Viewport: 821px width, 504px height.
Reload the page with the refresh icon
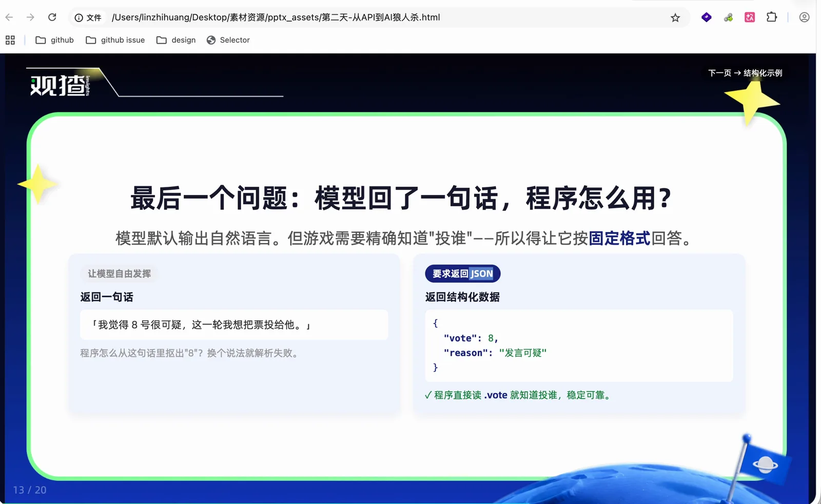[x=52, y=17]
